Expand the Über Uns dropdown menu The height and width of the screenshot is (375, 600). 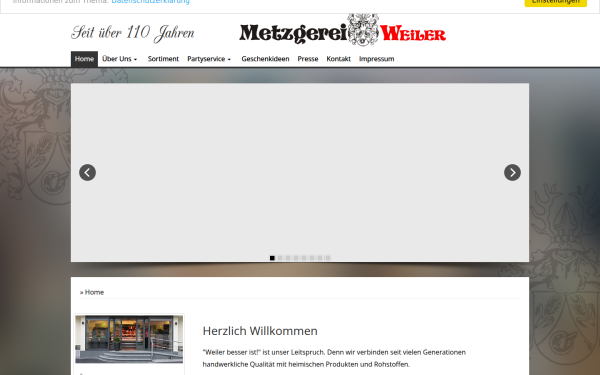tap(119, 59)
